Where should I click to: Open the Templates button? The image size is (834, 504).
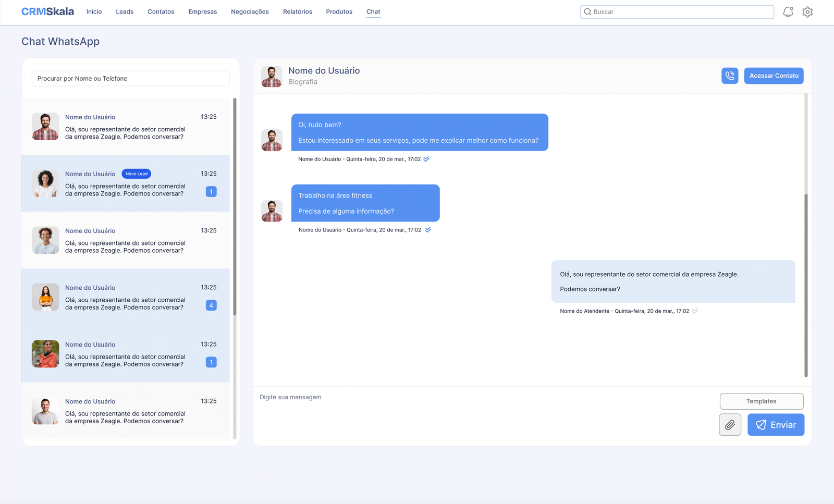(x=761, y=401)
